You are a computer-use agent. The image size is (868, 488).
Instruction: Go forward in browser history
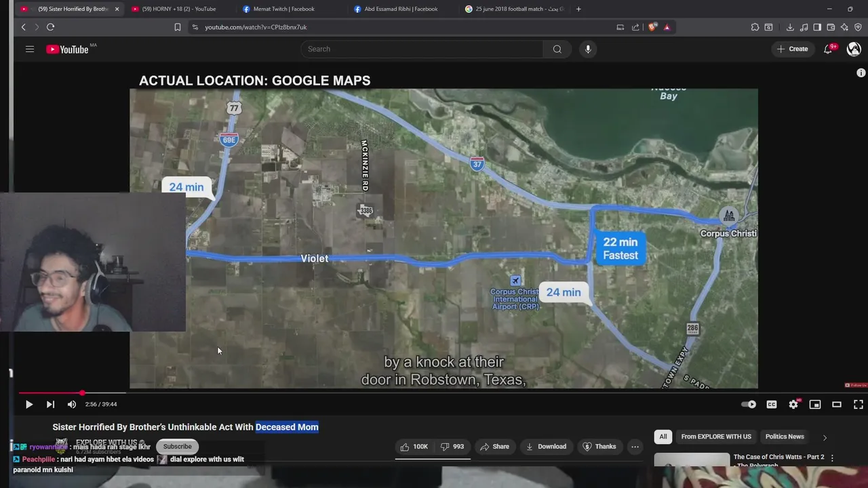coord(37,27)
